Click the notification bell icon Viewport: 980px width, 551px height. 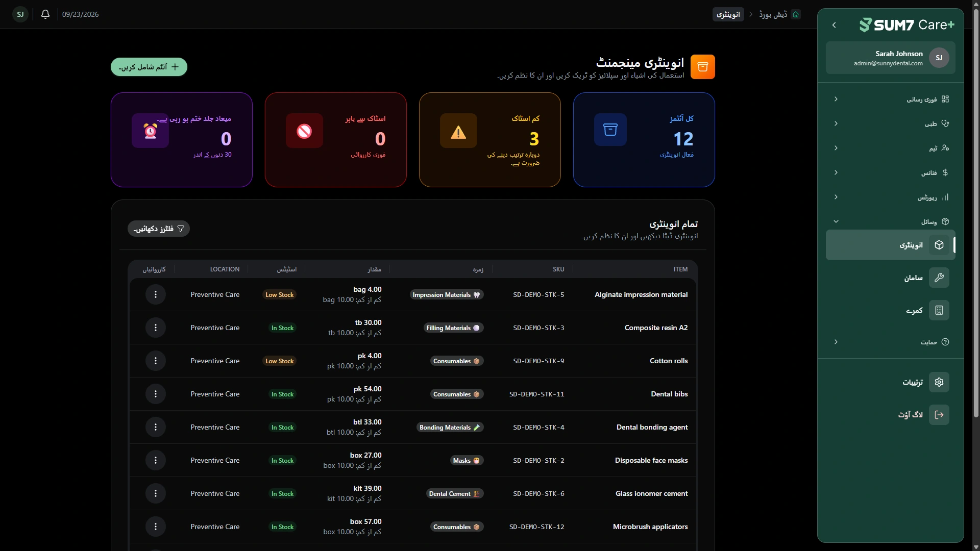click(x=45, y=14)
